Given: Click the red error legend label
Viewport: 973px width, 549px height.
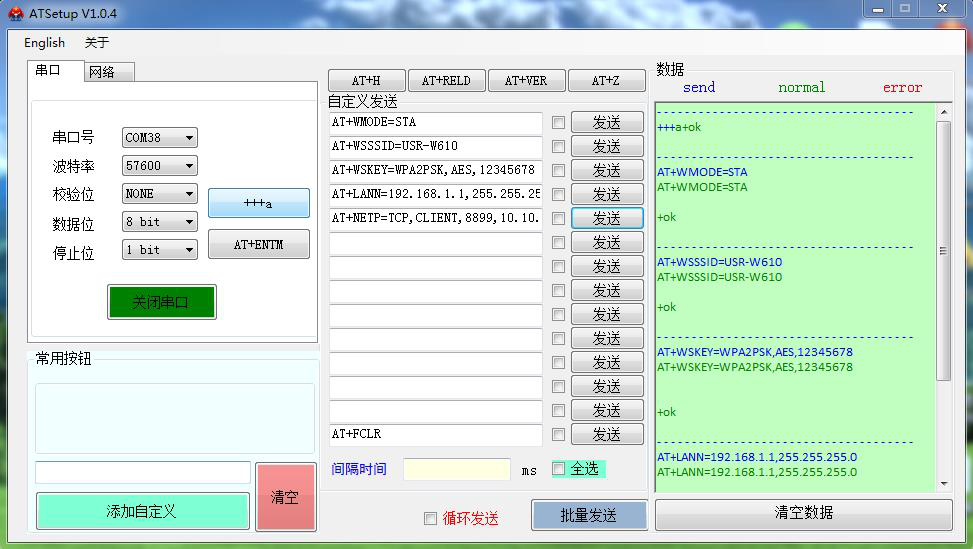Looking at the screenshot, I should pos(902,87).
